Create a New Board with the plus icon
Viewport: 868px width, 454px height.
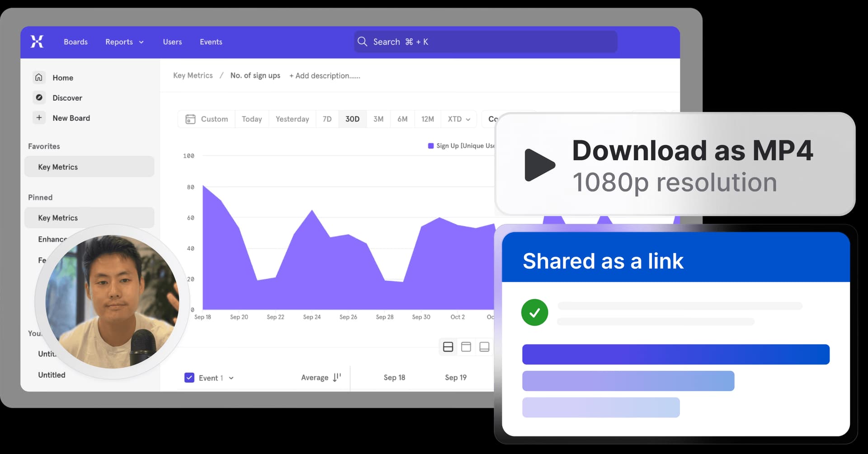(x=39, y=118)
